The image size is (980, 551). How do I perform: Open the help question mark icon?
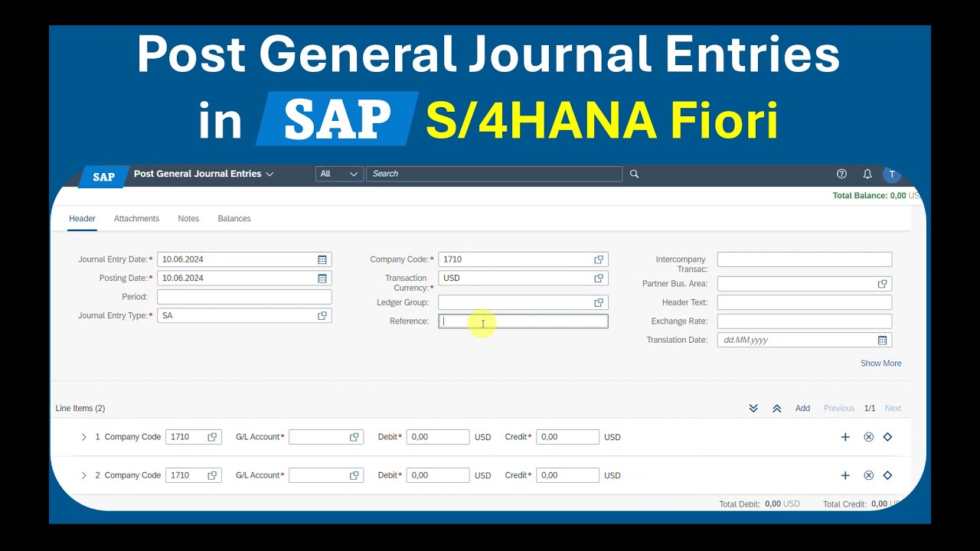point(842,174)
